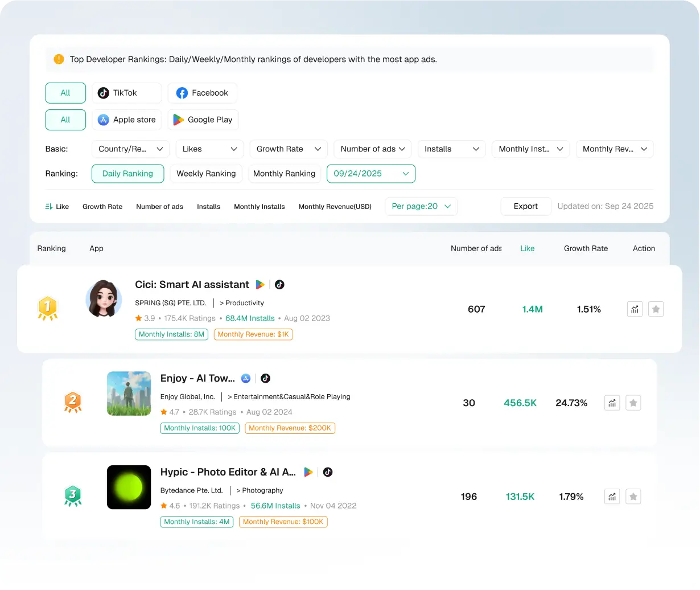700x590 pixels.
Task: Open the Country/Region dropdown
Action: click(x=130, y=149)
